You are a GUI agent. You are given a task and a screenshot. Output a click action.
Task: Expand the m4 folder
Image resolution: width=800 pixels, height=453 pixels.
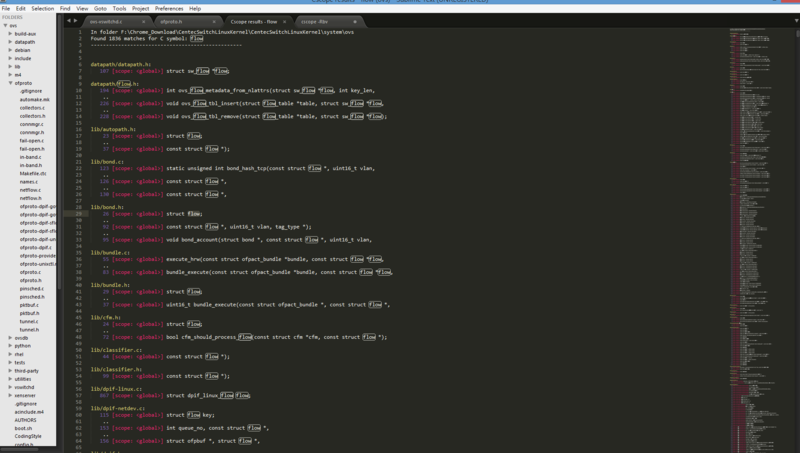[x=10, y=74]
